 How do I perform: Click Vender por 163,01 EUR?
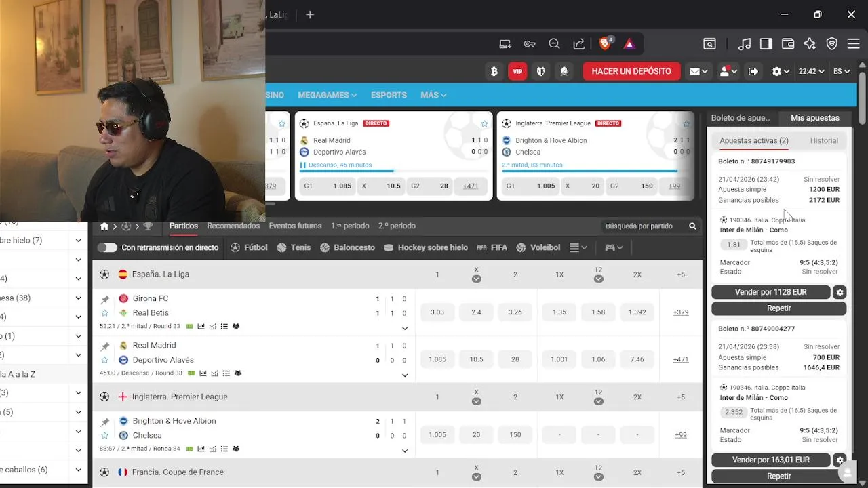771,460
